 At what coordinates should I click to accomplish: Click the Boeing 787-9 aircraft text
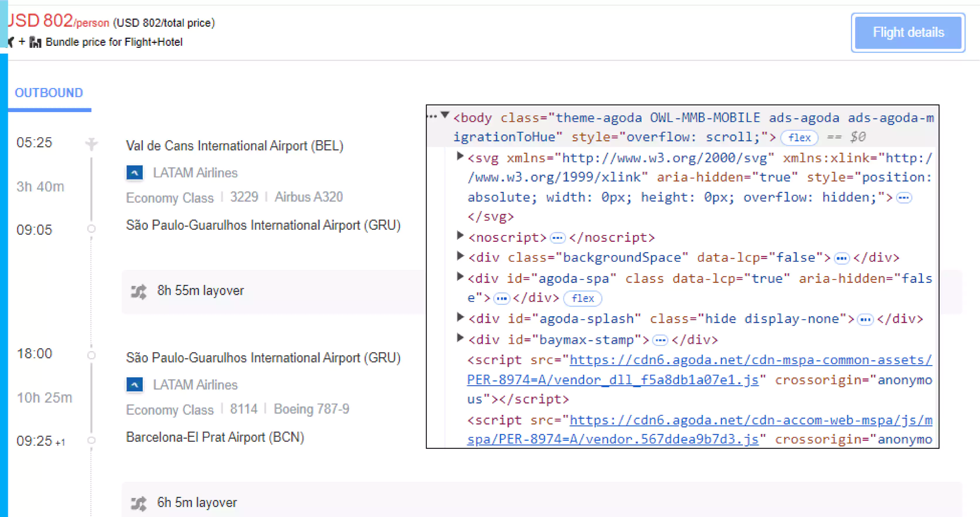[312, 409]
